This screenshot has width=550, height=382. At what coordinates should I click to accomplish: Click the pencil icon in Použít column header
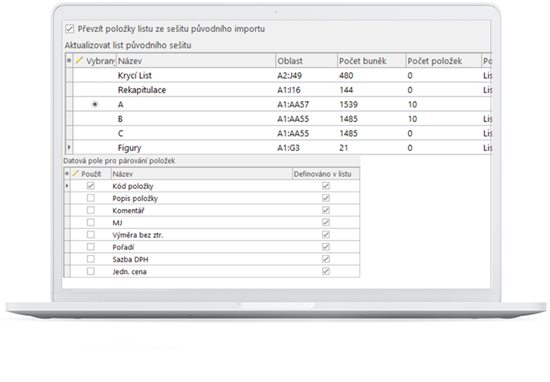pos(75,174)
